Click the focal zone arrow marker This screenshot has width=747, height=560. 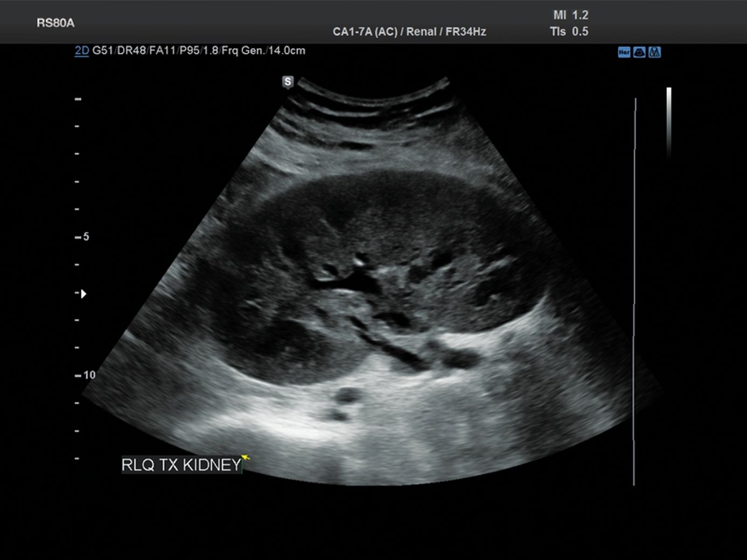(83, 293)
